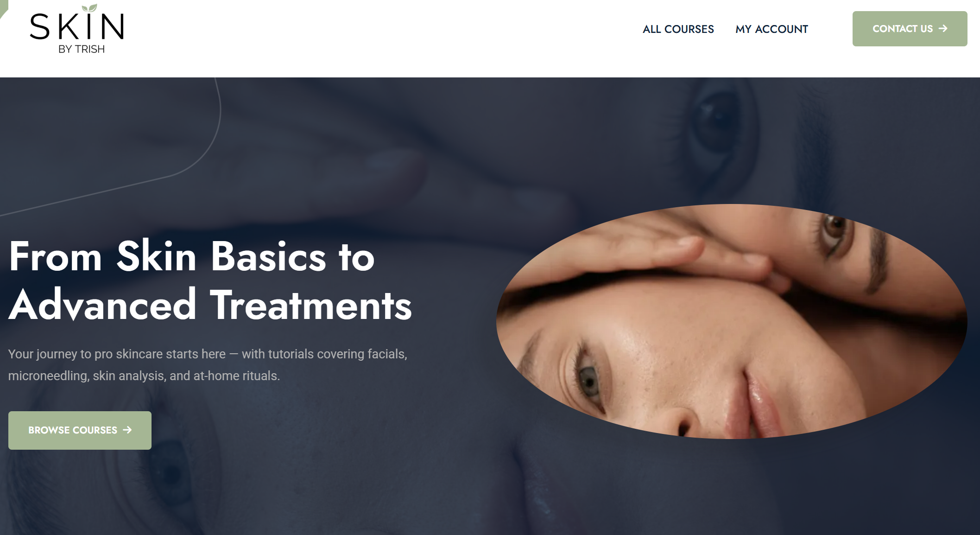Click the green leaf icon above the logo
The image size is (980, 535).
pyautogui.click(x=89, y=8)
